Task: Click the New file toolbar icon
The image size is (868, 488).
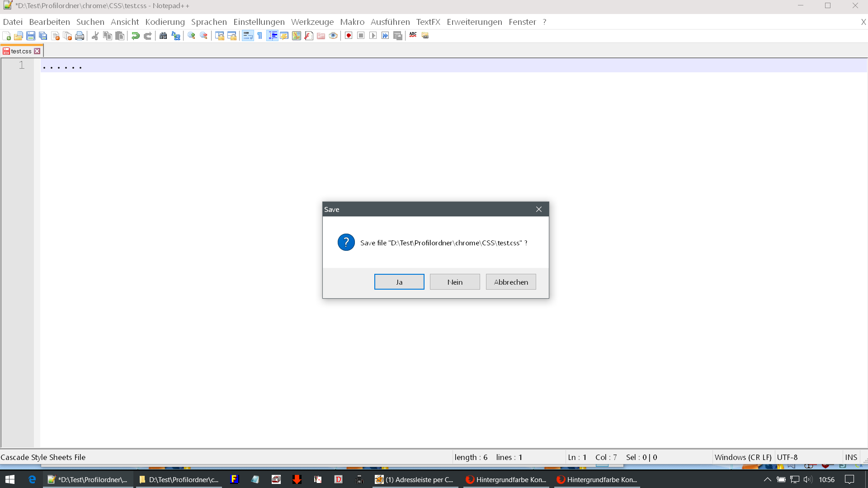Action: coord(6,36)
